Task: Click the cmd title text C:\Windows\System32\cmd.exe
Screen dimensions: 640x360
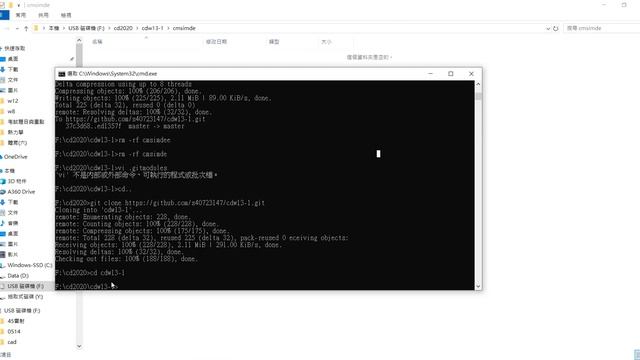Action: tap(118, 74)
